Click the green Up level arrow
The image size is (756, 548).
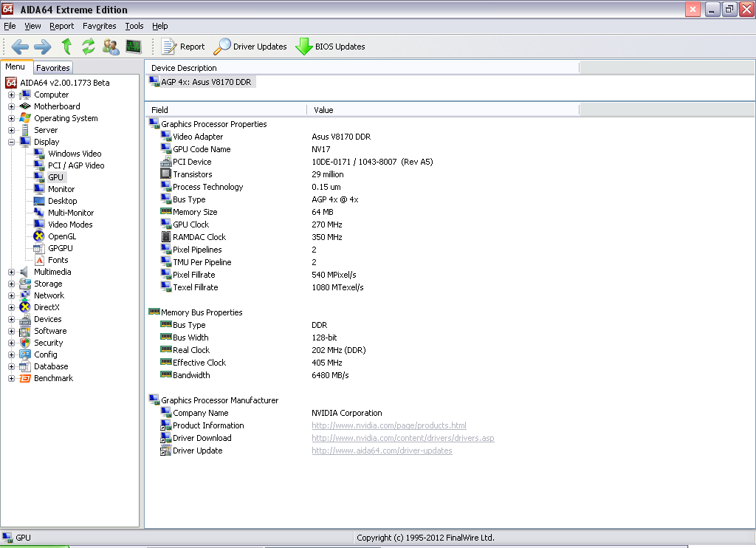pos(66,47)
